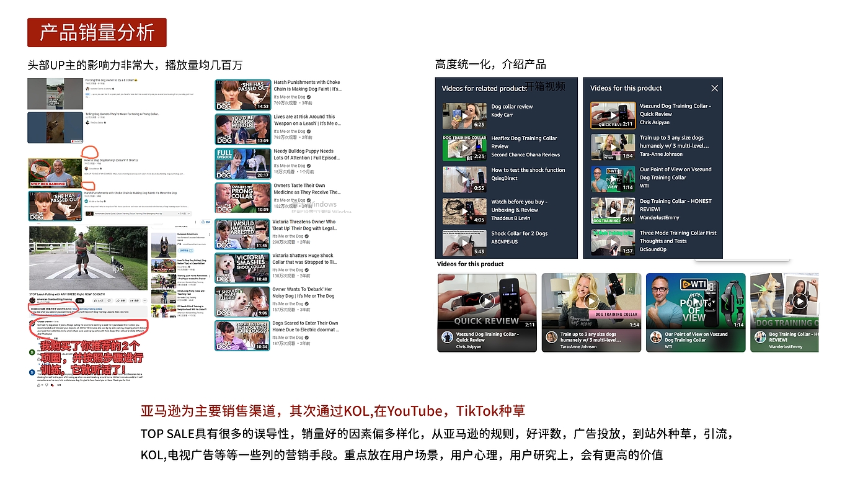
Task: Click the '高度统一化，介绍产品' heading text
Action: coord(490,64)
